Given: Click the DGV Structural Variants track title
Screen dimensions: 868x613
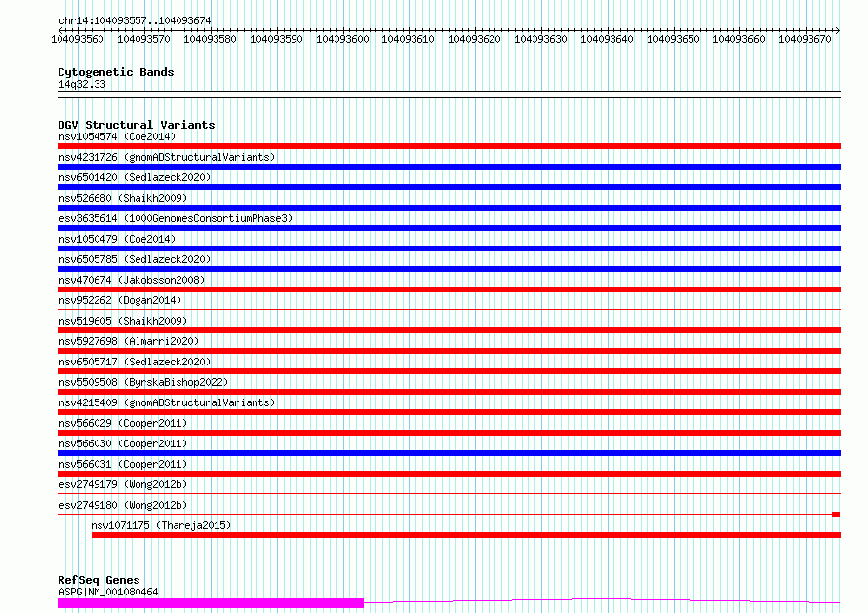Looking at the screenshot, I should pyautogui.click(x=137, y=125).
